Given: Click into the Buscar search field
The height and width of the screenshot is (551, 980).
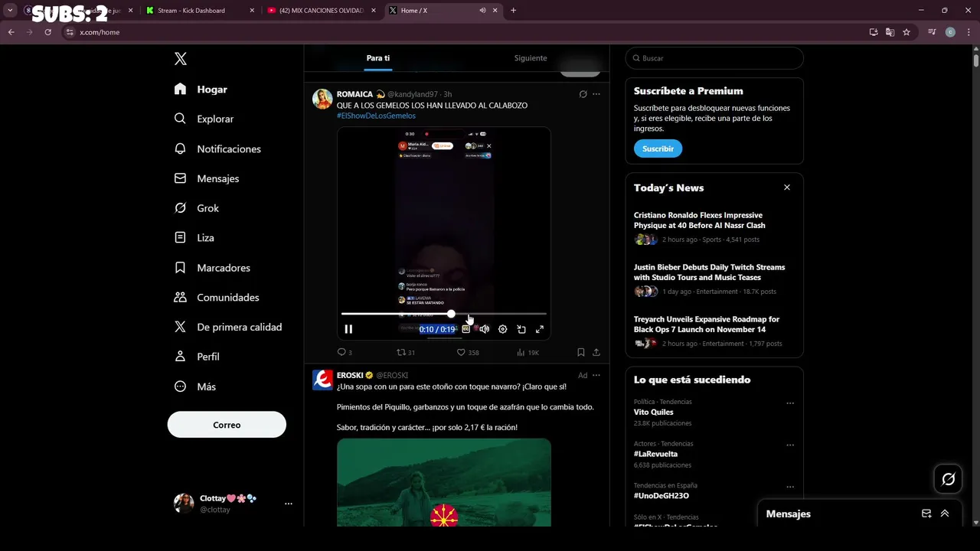Looking at the screenshot, I should (x=714, y=58).
